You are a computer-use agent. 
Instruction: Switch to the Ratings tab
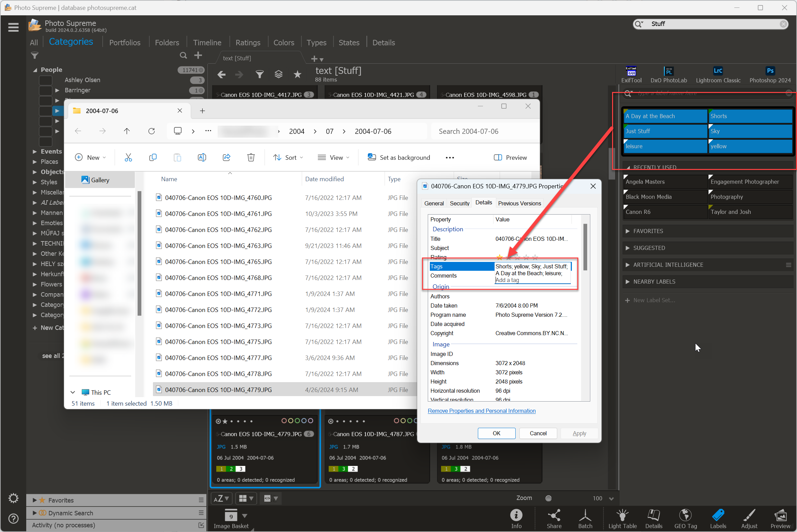248,43
